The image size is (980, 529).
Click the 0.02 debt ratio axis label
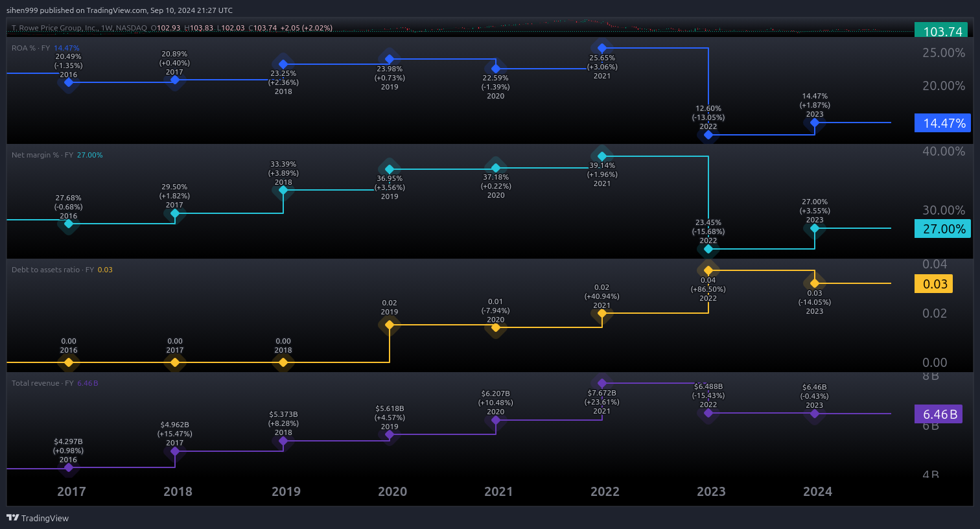click(935, 313)
